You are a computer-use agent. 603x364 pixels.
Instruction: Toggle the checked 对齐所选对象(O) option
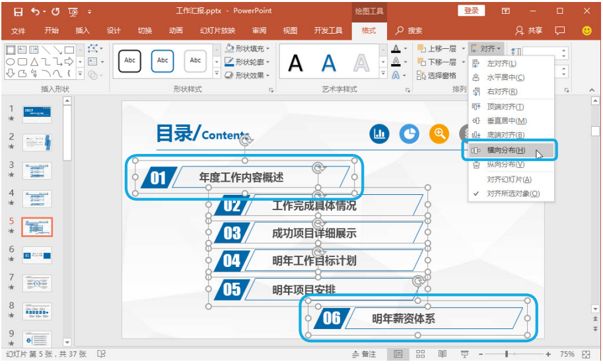click(511, 194)
